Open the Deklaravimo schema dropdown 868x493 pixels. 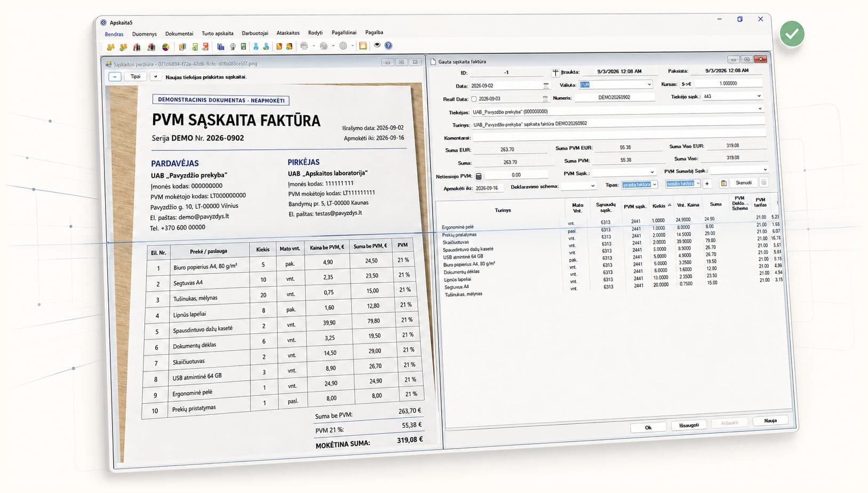[592, 186]
